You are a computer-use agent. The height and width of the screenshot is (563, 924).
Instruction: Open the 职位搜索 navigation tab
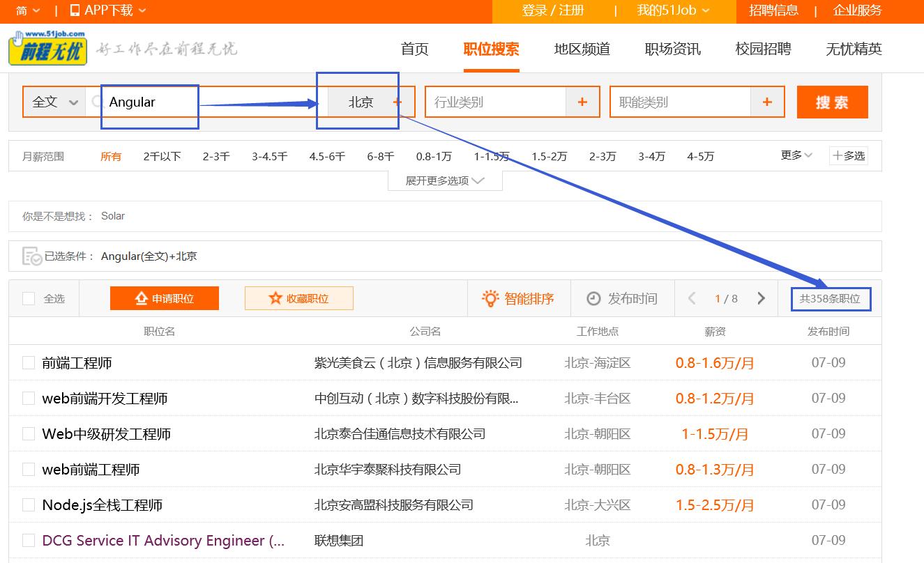[x=492, y=49]
